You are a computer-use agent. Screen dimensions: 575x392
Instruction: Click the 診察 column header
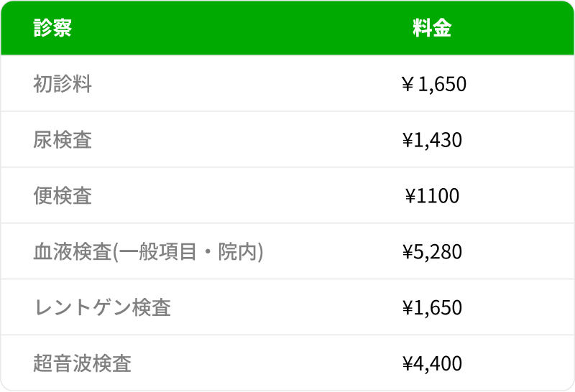click(52, 28)
